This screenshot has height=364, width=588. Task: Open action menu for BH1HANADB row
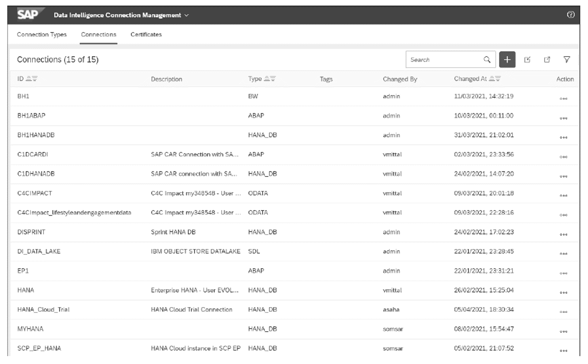[563, 137]
